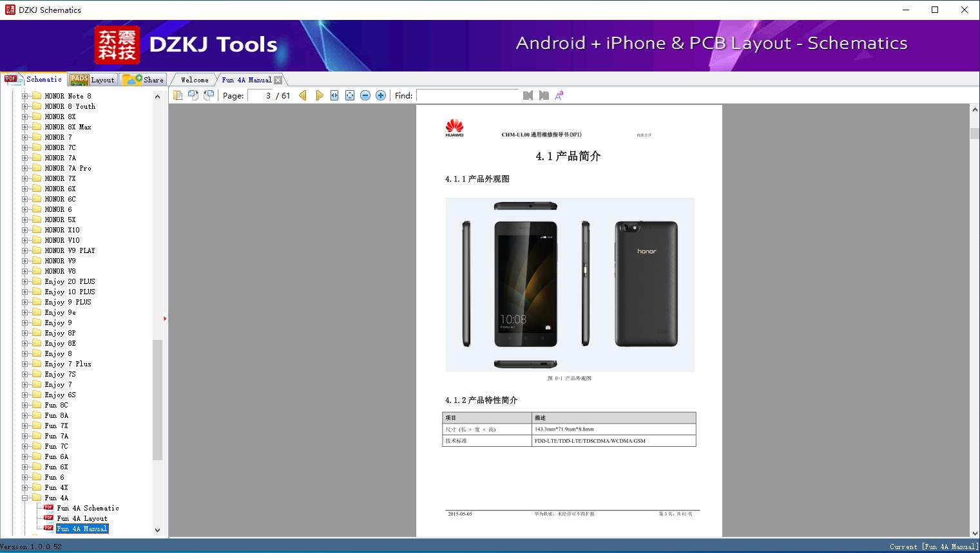980x553 pixels.
Task: Click the DZKJ app icon in title bar
Action: [x=10, y=10]
